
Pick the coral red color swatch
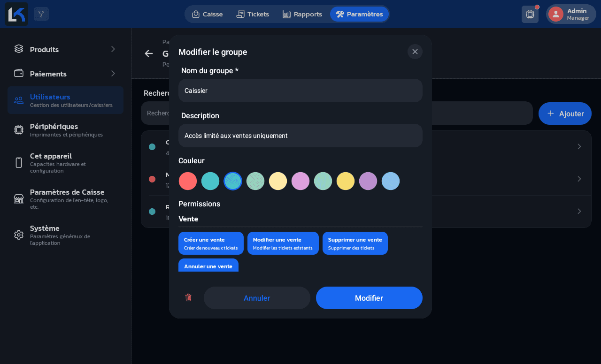pos(188,181)
